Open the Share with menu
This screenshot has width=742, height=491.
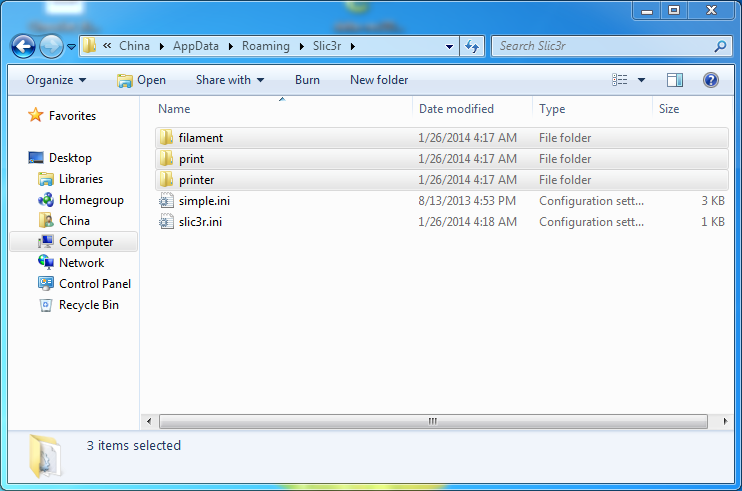(x=230, y=80)
